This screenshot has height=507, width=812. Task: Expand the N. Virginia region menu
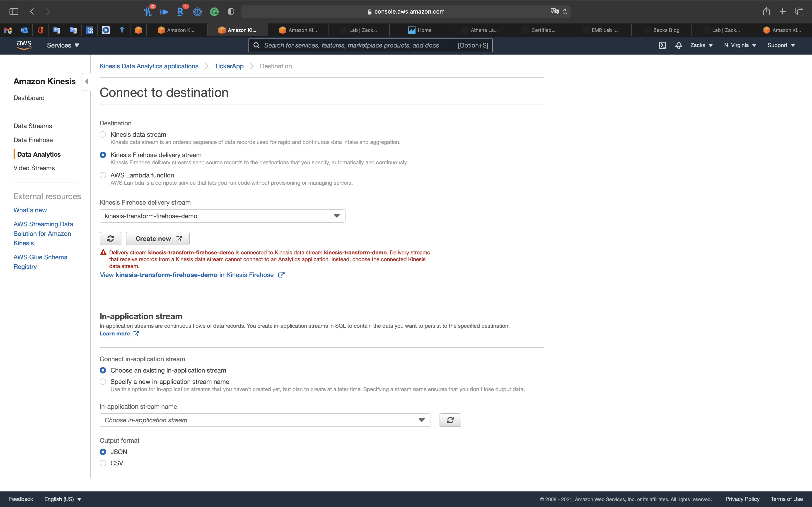point(739,45)
